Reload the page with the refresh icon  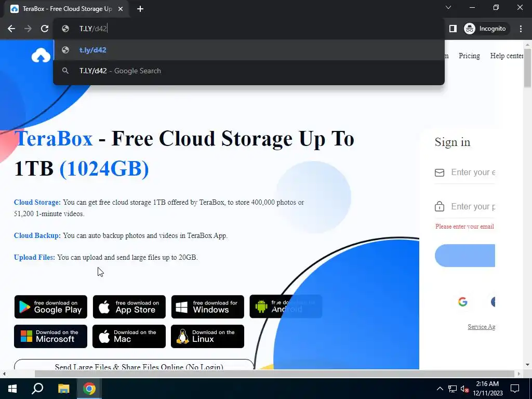coord(45,29)
